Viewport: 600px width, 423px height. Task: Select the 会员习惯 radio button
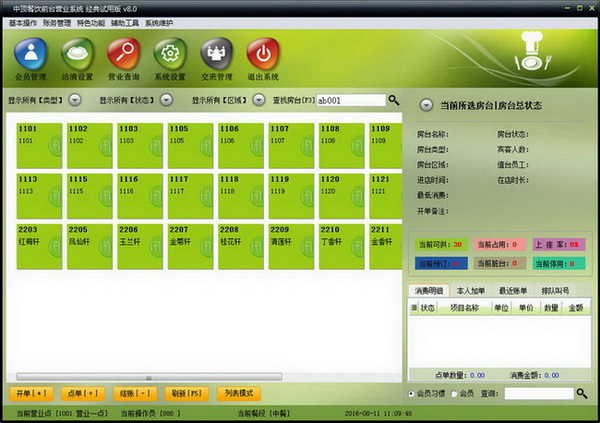[411, 394]
